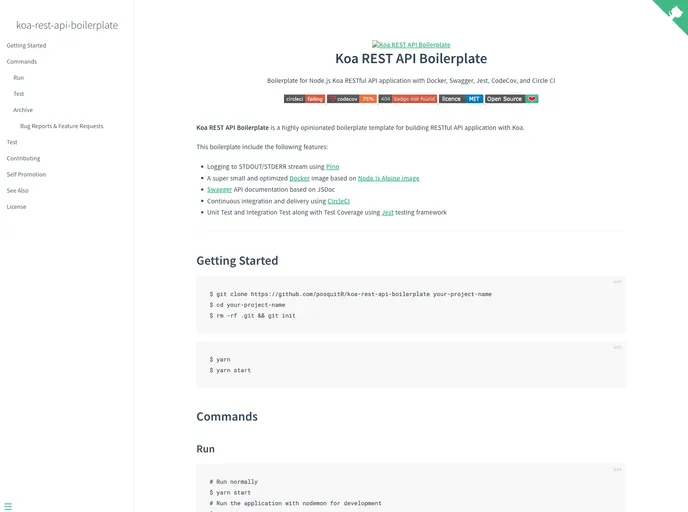
Task: Click the Run heading
Action: (205, 449)
